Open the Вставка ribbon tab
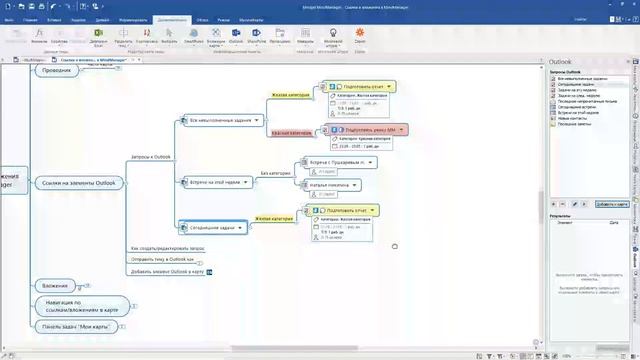The width and height of the screenshot is (640, 360). click(54, 20)
